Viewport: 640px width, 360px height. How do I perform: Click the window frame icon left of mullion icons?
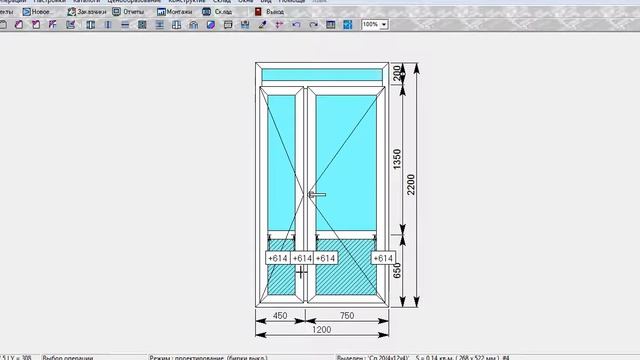(91, 25)
